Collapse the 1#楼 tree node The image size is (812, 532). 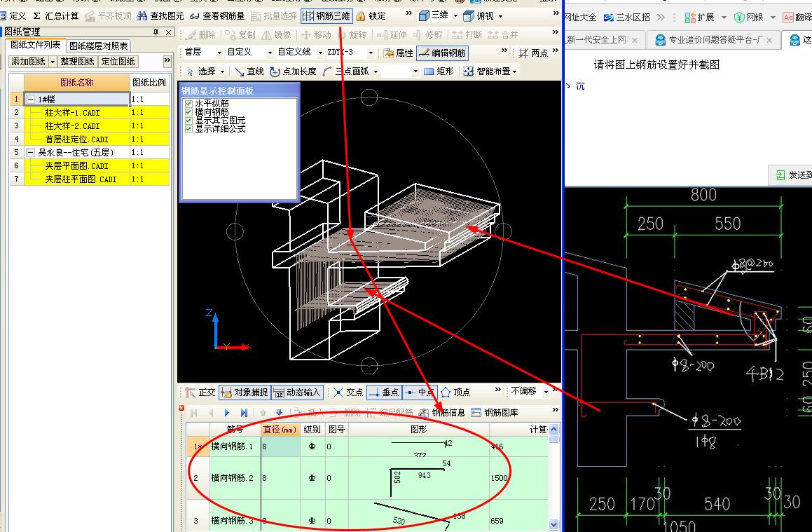pyautogui.click(x=31, y=99)
